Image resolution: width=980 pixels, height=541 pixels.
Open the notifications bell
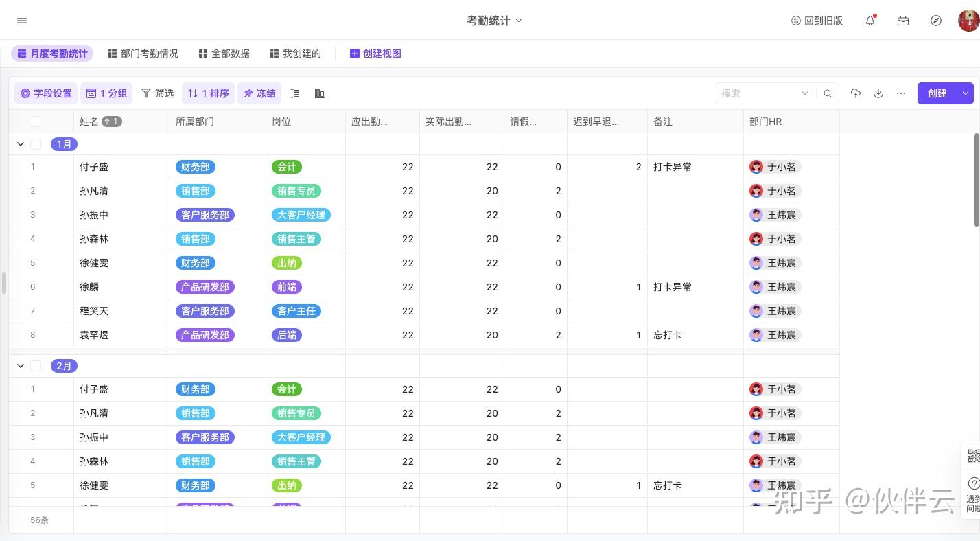(870, 21)
